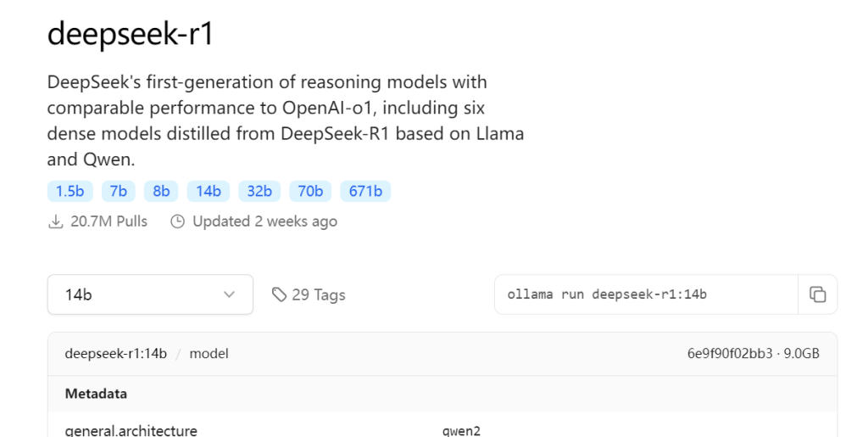Viewport: 868px width, 437px height.
Task: Click the 6e9f90f02bb3 hash text
Action: coord(730,353)
